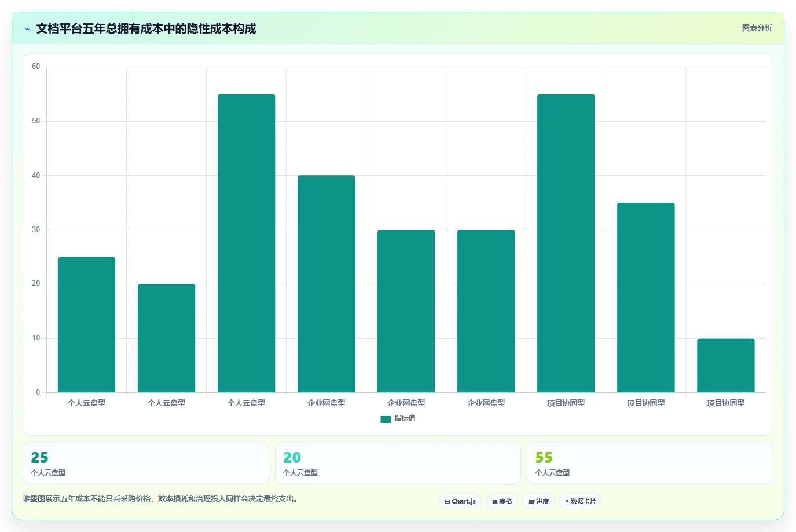Click the 项目协同型 bar reaching 55
The image size is (796, 532).
click(566, 243)
